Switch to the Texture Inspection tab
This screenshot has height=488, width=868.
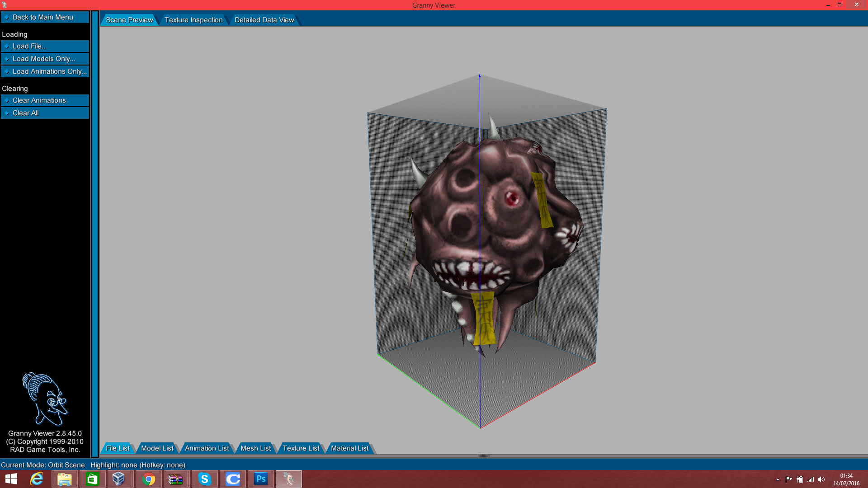click(x=193, y=20)
